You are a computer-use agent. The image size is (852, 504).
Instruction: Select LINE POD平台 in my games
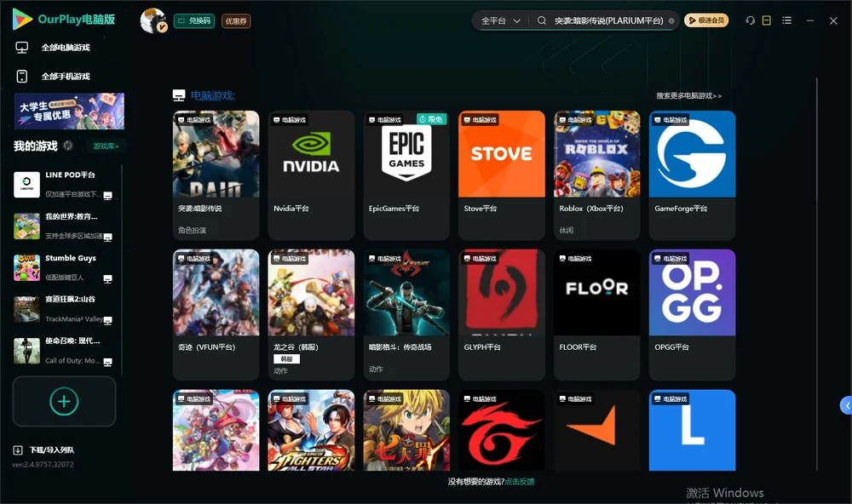tap(64, 185)
